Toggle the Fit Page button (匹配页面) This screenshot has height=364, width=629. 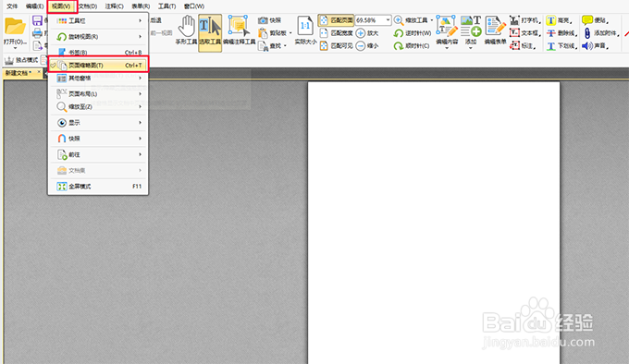coord(336,20)
